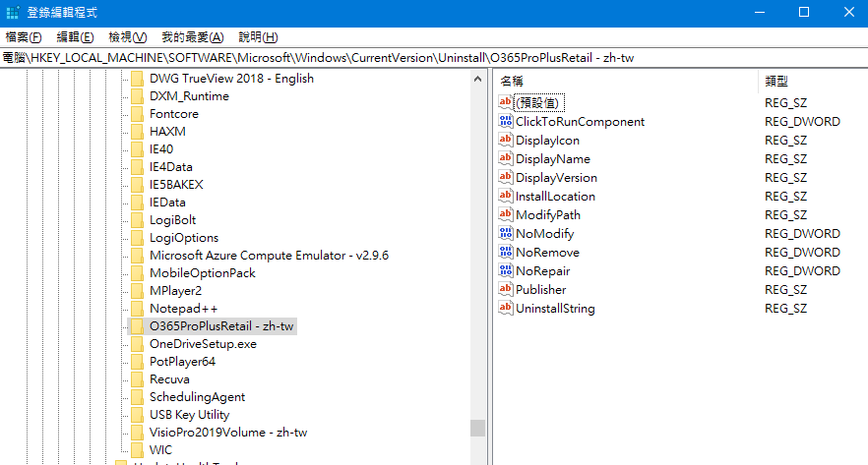
Task: Select the NoRemove value name
Action: point(547,253)
